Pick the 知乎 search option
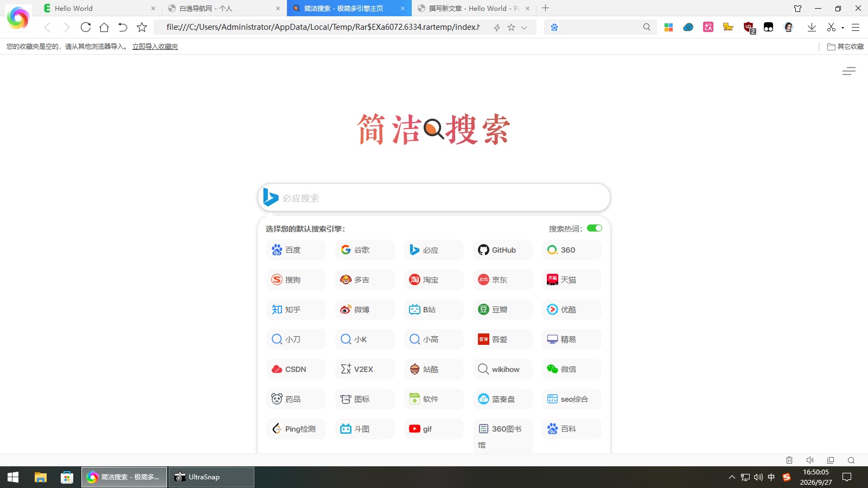Viewport: 868px width, 488px height. tap(296, 310)
